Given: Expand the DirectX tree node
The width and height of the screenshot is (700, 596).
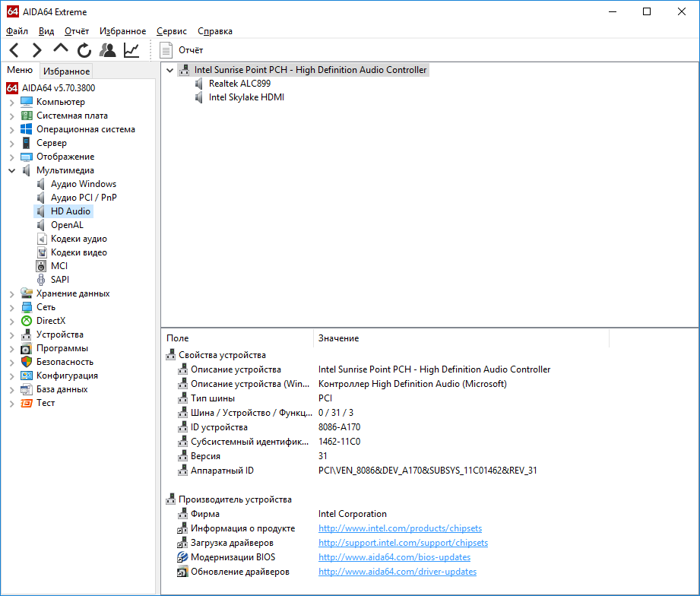Looking at the screenshot, I should (11, 321).
